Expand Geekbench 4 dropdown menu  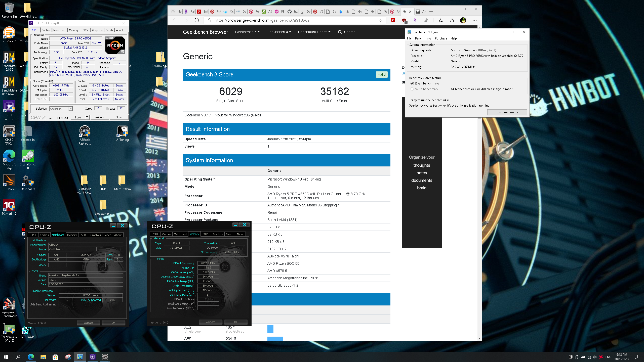pos(278,32)
